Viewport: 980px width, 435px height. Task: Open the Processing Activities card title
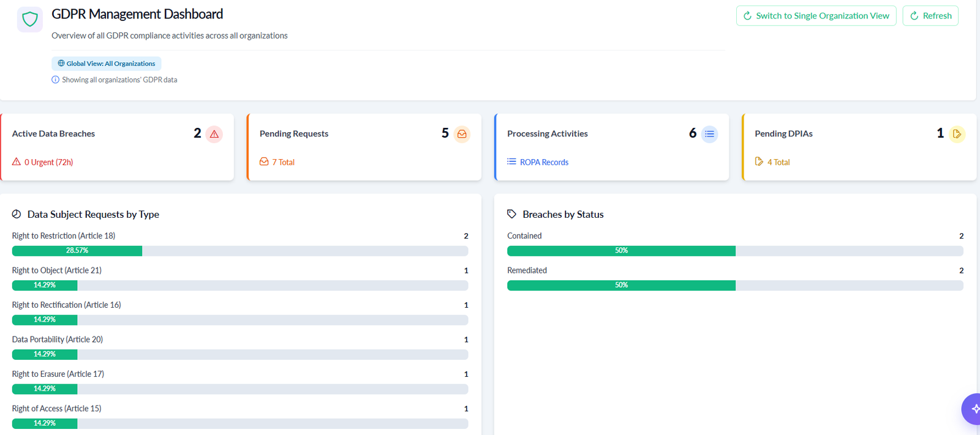548,133
